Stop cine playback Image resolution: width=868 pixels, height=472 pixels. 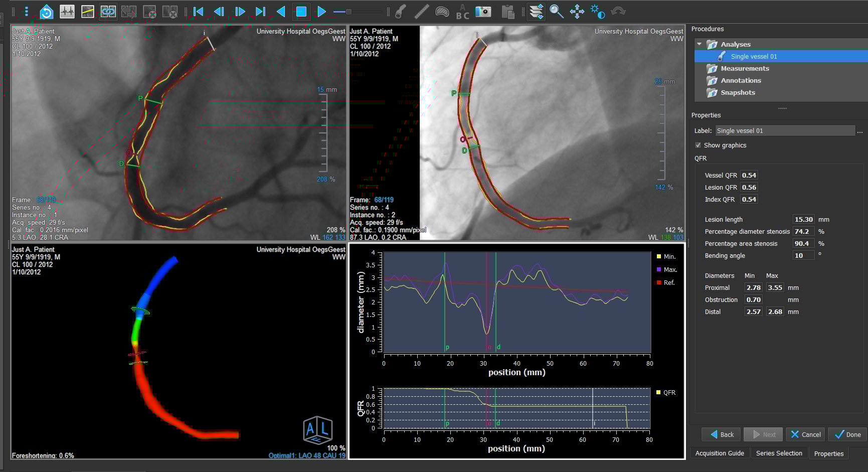click(x=301, y=12)
